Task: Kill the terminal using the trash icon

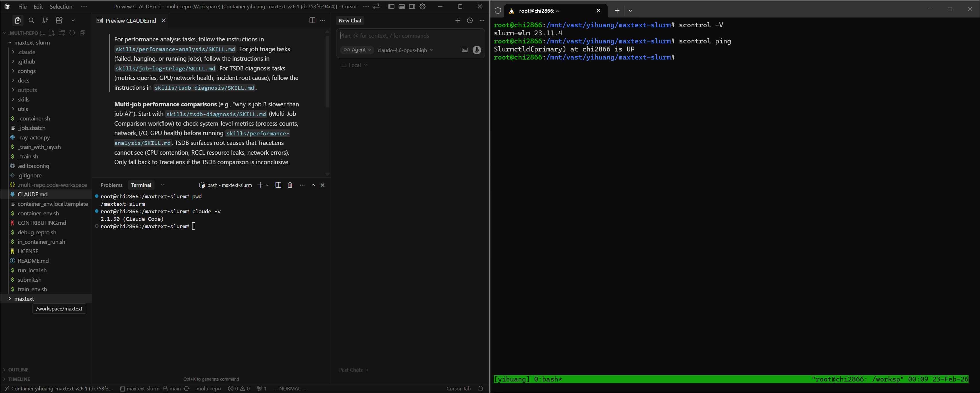Action: [290, 185]
